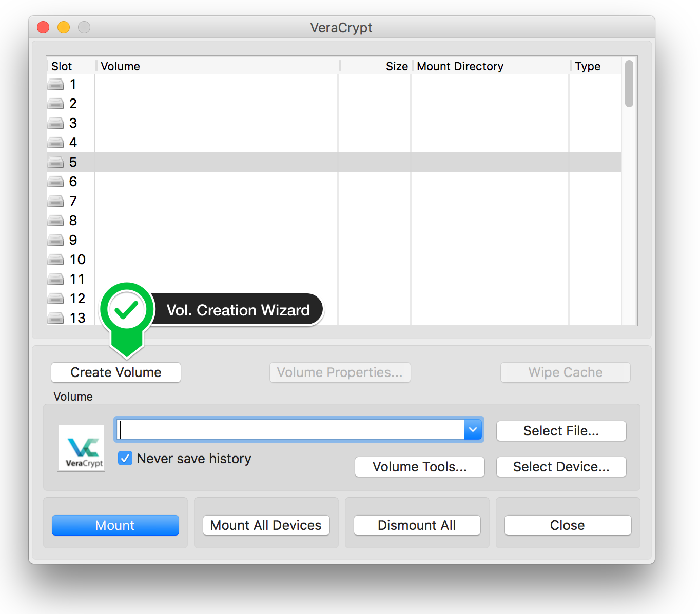
Task: Select the drive icon for slot 6
Action: coord(55,181)
